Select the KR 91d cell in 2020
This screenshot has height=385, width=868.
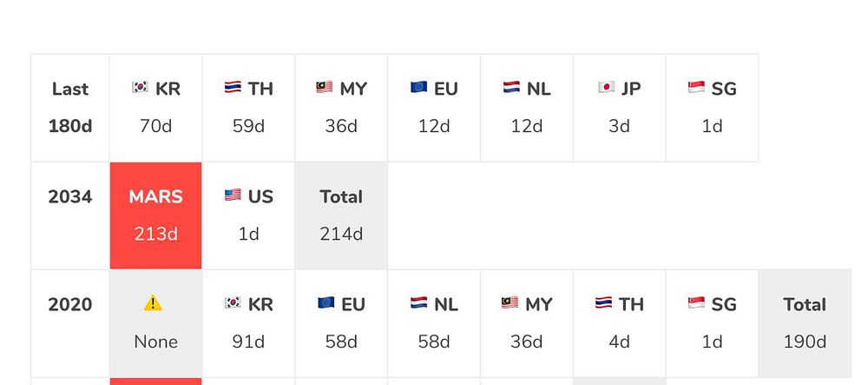tap(248, 323)
